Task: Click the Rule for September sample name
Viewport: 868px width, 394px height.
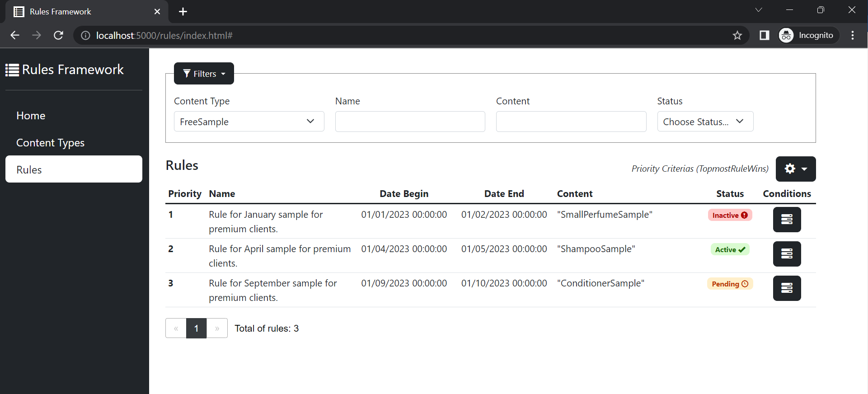Action: pos(273,291)
